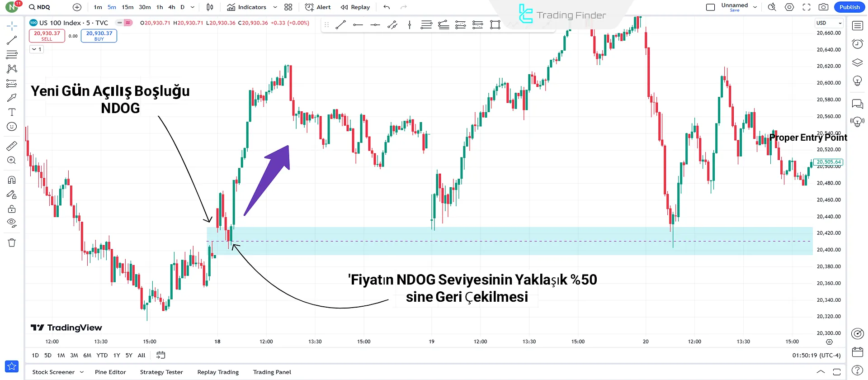Open the Trading Panel tab

[272, 372]
